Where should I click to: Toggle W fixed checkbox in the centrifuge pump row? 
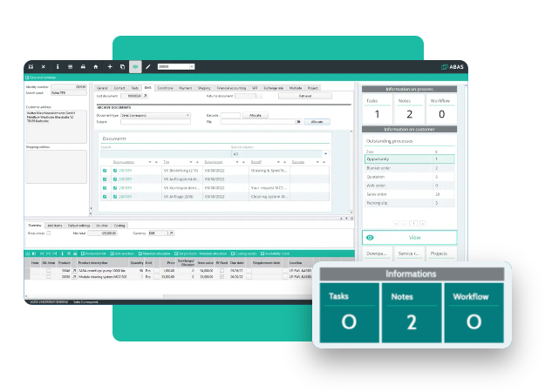point(221,271)
